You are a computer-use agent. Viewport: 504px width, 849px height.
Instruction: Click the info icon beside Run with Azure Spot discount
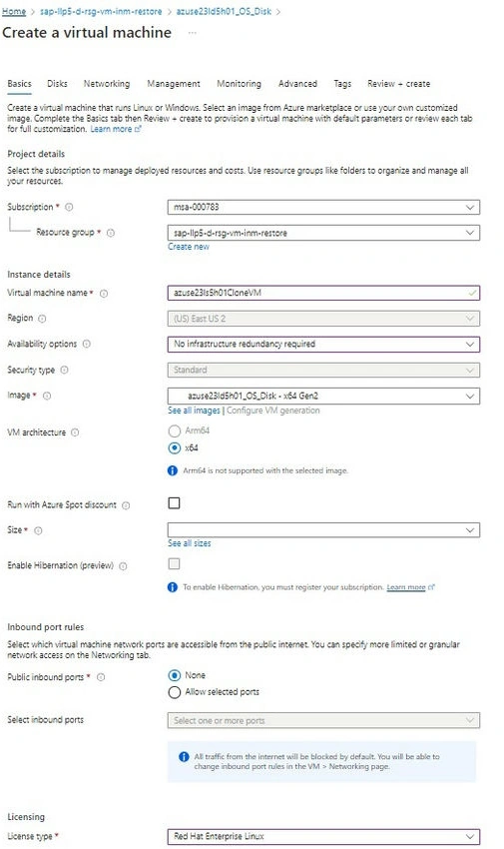click(x=126, y=505)
